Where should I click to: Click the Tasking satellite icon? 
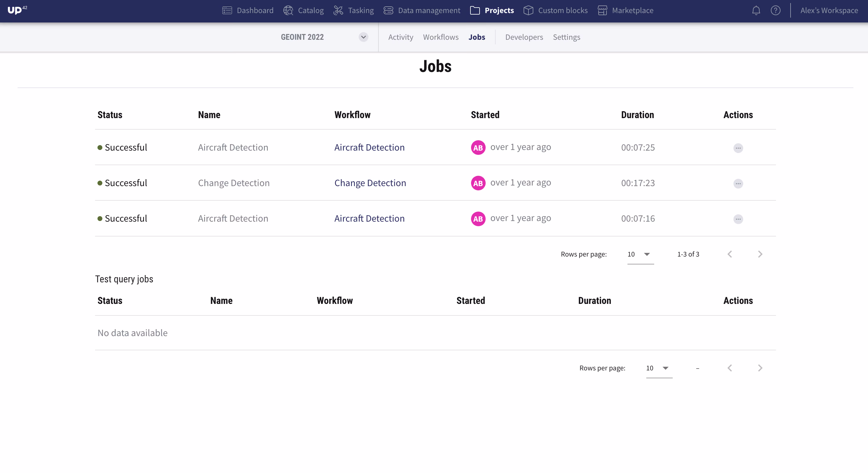click(338, 10)
